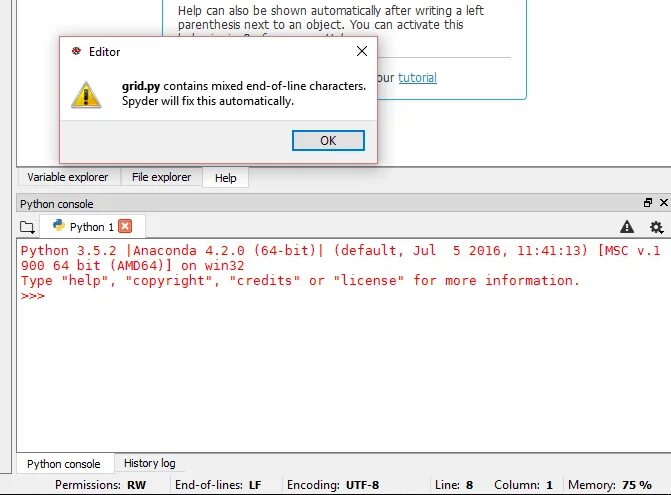Click the yellow warning icon in dialog
The width and height of the screenshot is (671, 495).
(x=86, y=95)
